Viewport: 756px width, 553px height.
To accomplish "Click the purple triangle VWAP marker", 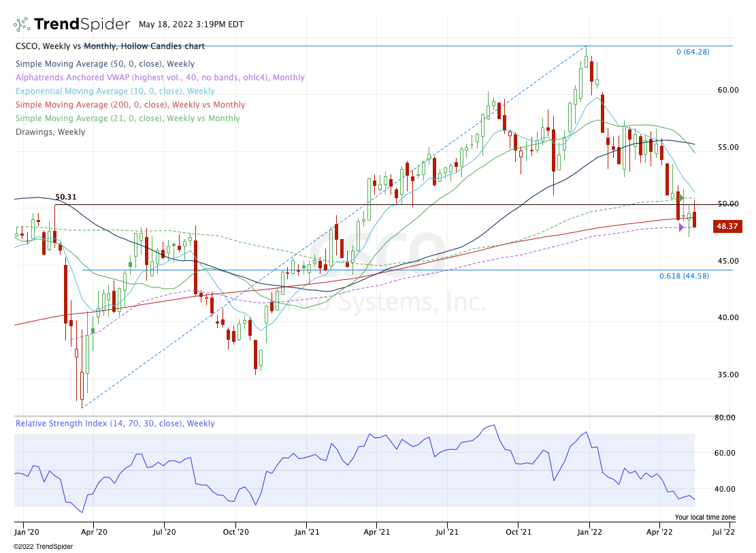I will click(681, 227).
